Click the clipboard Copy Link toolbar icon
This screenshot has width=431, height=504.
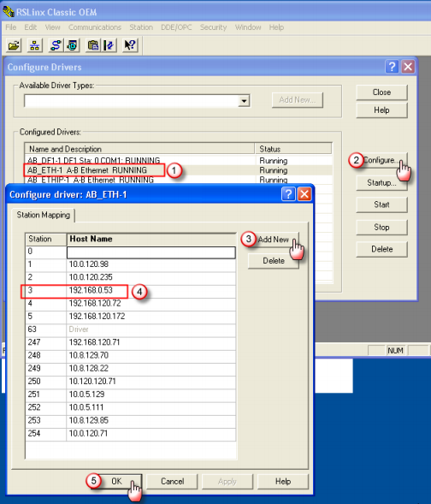click(x=93, y=45)
